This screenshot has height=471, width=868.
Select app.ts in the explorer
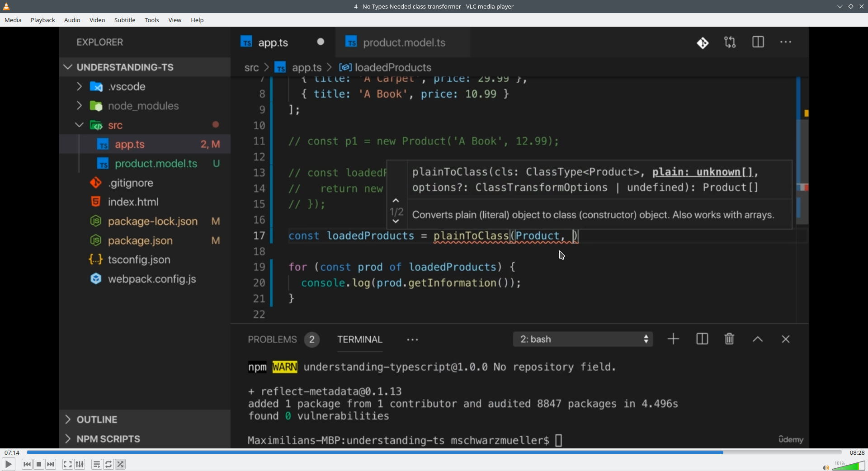coord(145,144)
